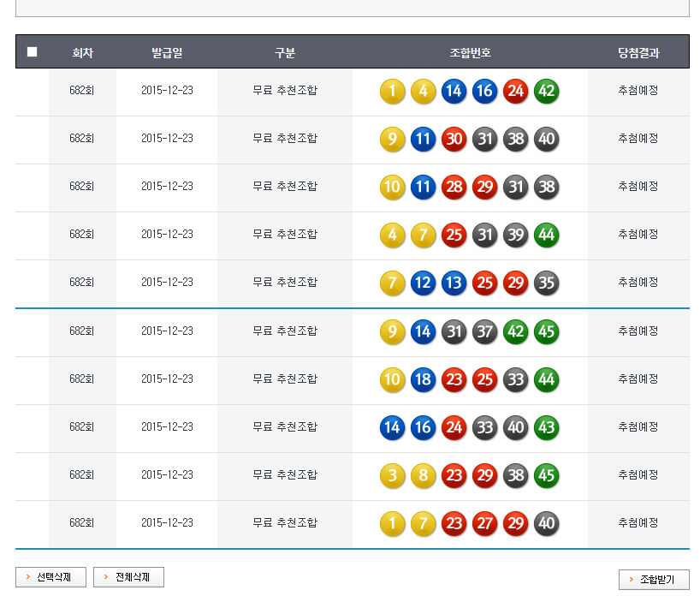Click the 회차 column header
This screenshot has width=700, height=602.
tap(82, 53)
